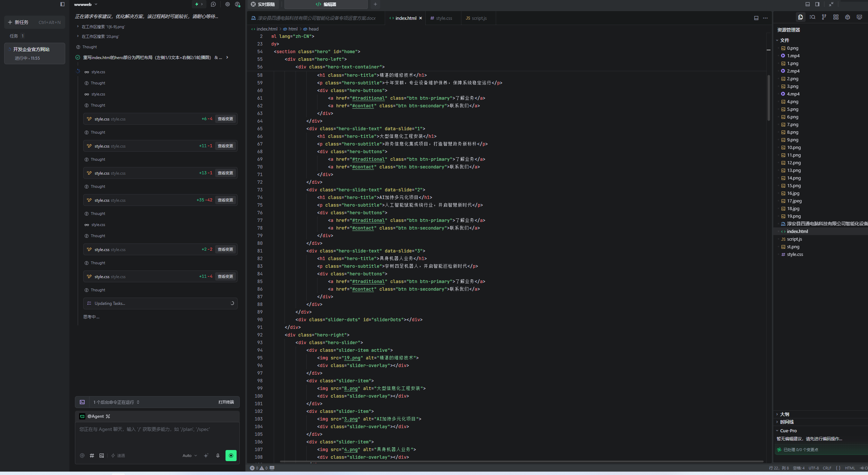This screenshot has width=868, height=475.
Task: Collapse the 文件 section in explorer
Action: click(x=783, y=40)
